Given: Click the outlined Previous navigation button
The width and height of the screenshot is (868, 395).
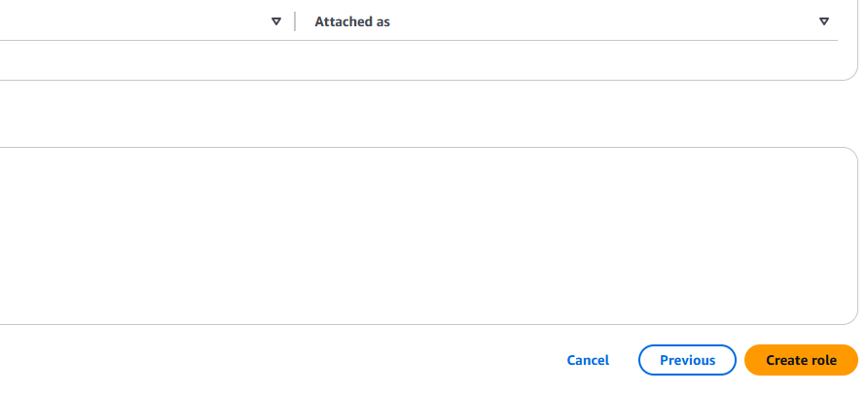Looking at the screenshot, I should click(687, 360).
